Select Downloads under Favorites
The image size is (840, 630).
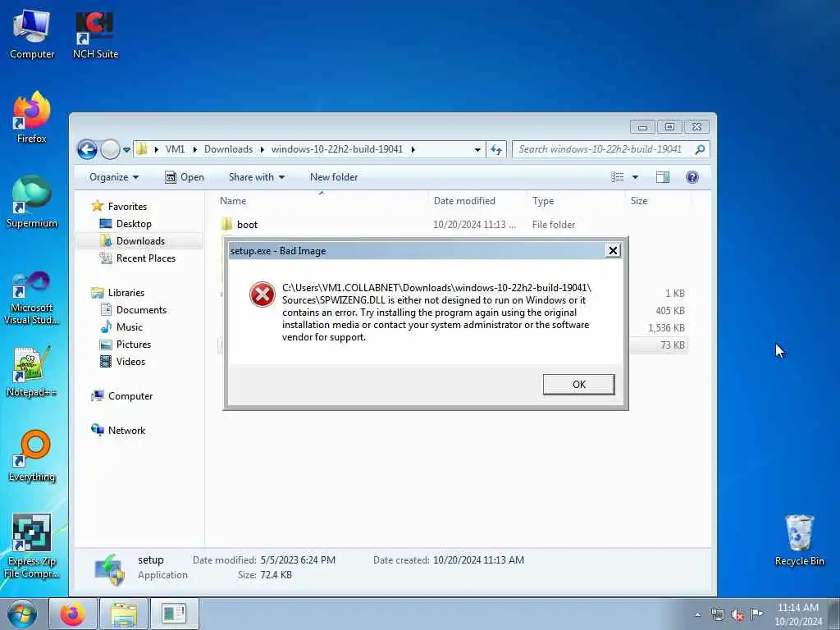coord(140,241)
